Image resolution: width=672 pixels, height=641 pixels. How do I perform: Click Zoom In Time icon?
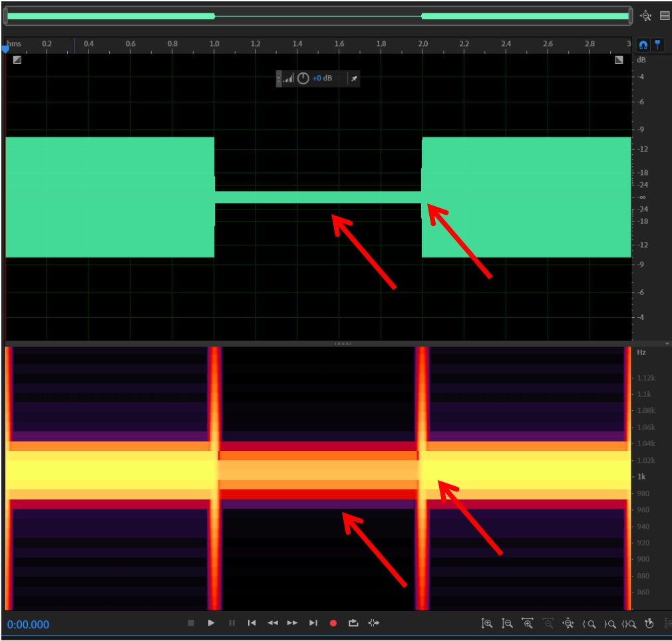click(x=528, y=623)
